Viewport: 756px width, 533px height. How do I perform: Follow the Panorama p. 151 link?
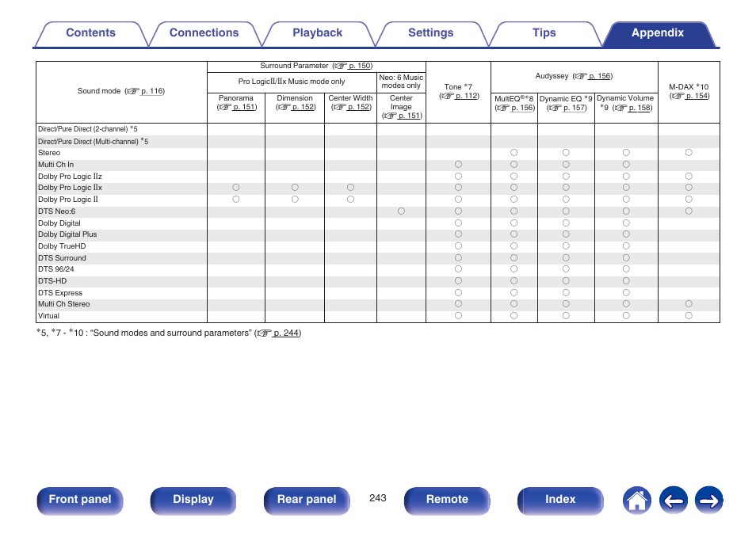(244, 107)
